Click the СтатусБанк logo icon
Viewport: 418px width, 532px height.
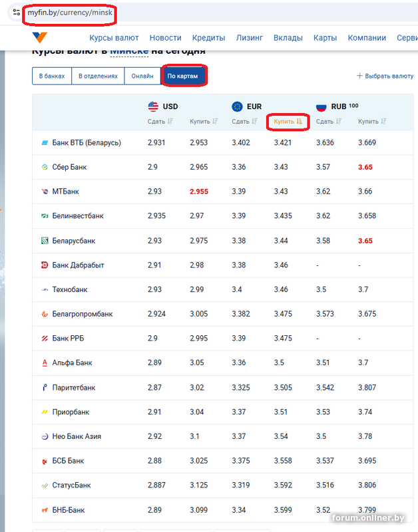coord(45,485)
